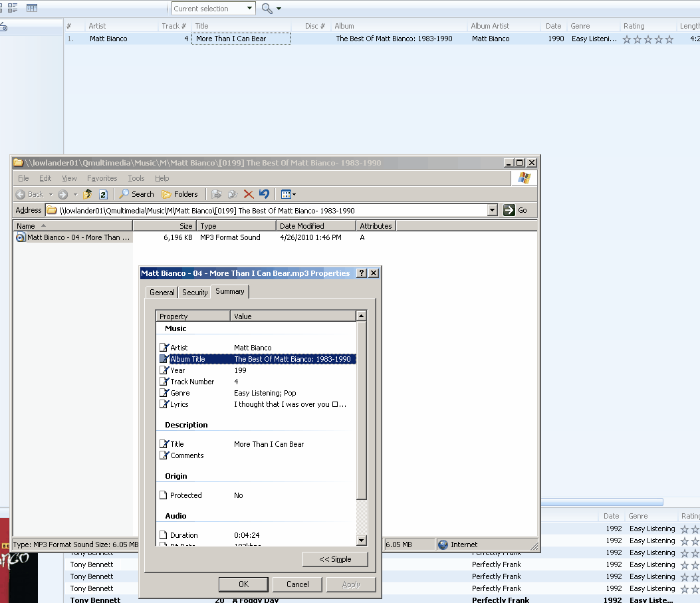Click the blue Undo arrow icon

(264, 194)
